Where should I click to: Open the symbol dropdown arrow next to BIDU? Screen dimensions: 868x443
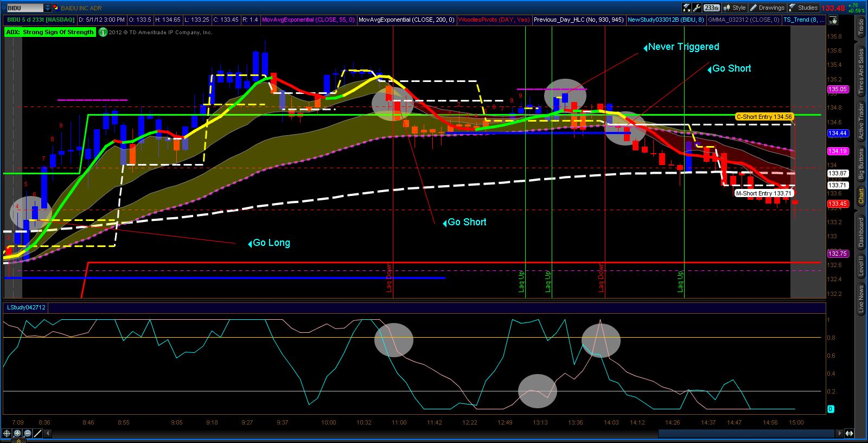click(48, 8)
